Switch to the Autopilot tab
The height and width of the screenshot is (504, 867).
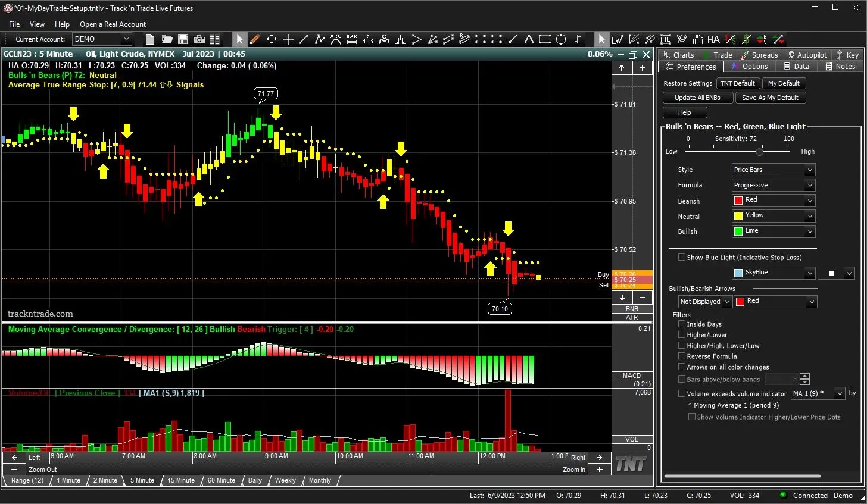pyautogui.click(x=807, y=55)
